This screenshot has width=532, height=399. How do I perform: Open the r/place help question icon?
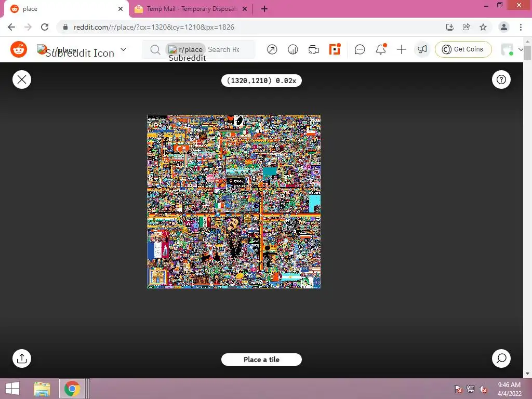[x=501, y=79]
